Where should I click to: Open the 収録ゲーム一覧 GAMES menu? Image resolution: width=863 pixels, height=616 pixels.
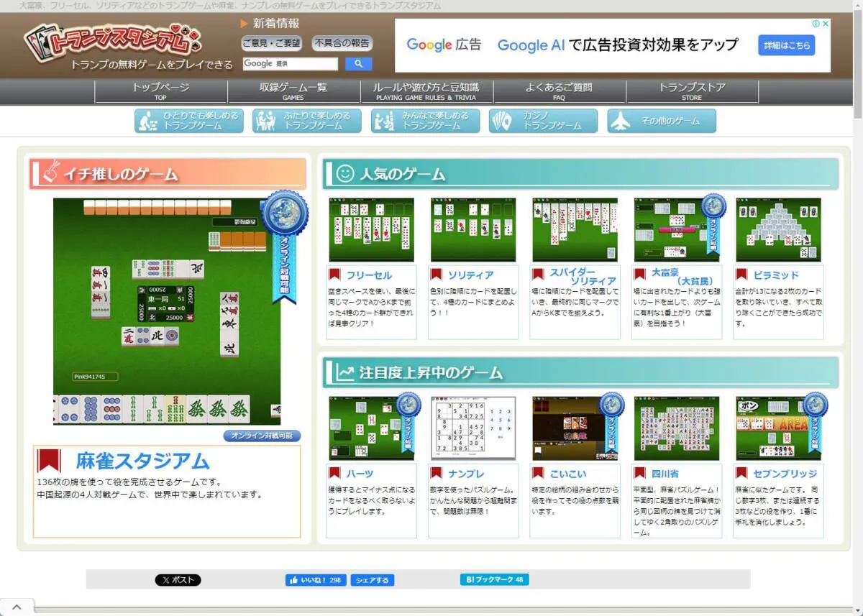[x=293, y=90]
